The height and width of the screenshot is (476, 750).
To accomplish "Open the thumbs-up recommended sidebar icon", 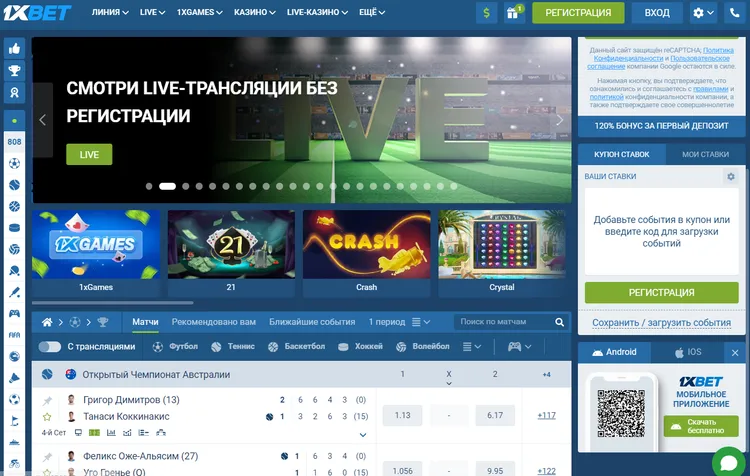I will pyautogui.click(x=14, y=48).
